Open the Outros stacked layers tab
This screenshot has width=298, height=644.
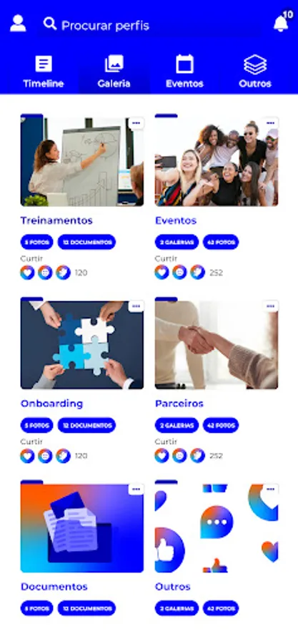tap(255, 72)
